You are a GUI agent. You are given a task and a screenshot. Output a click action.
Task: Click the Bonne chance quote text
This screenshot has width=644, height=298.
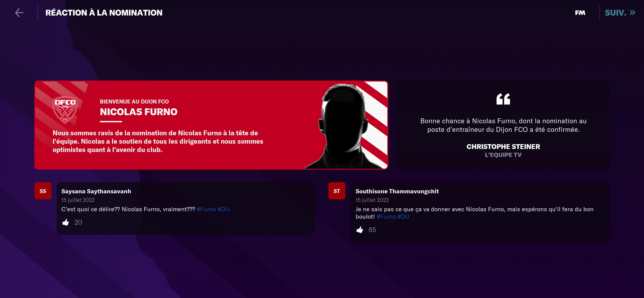pyautogui.click(x=503, y=125)
